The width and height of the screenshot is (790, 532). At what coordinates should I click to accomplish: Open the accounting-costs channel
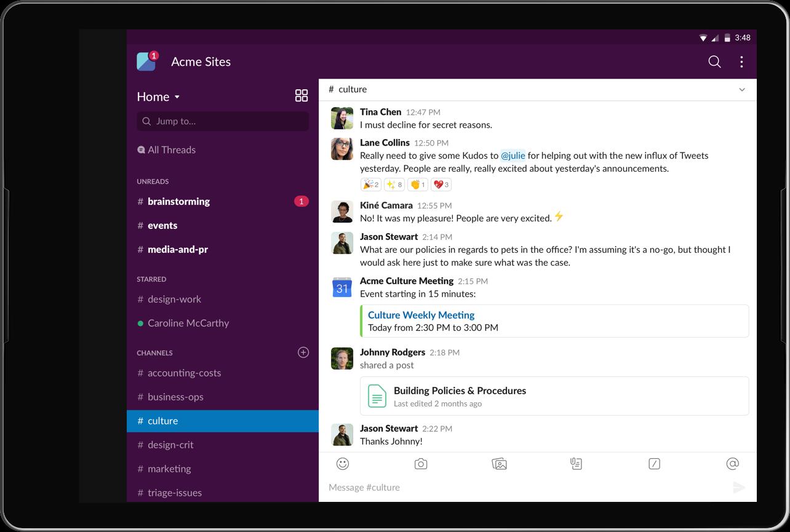tap(223, 373)
